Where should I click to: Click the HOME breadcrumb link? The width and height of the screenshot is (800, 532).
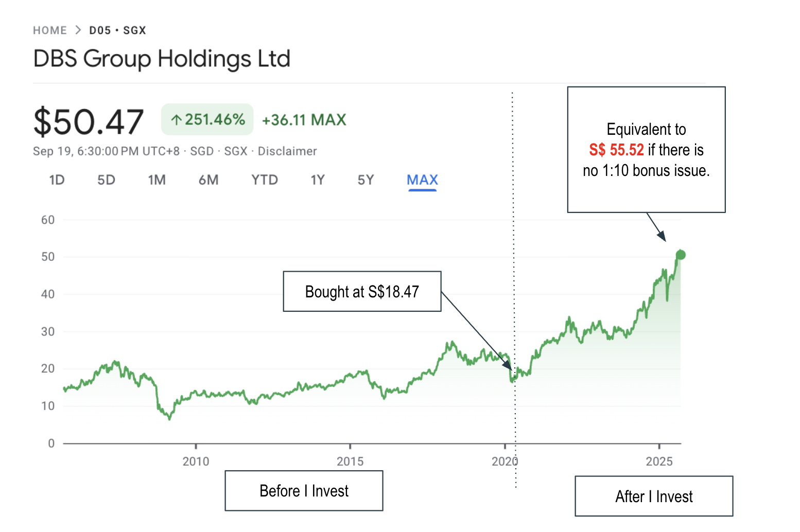coord(50,30)
